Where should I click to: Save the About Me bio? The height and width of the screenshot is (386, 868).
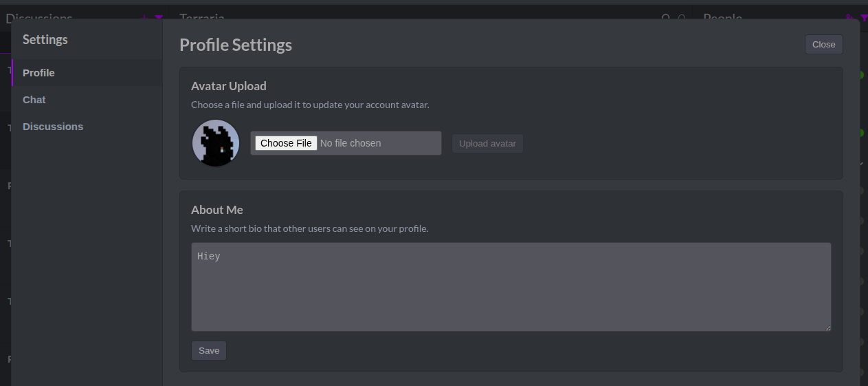coord(209,351)
